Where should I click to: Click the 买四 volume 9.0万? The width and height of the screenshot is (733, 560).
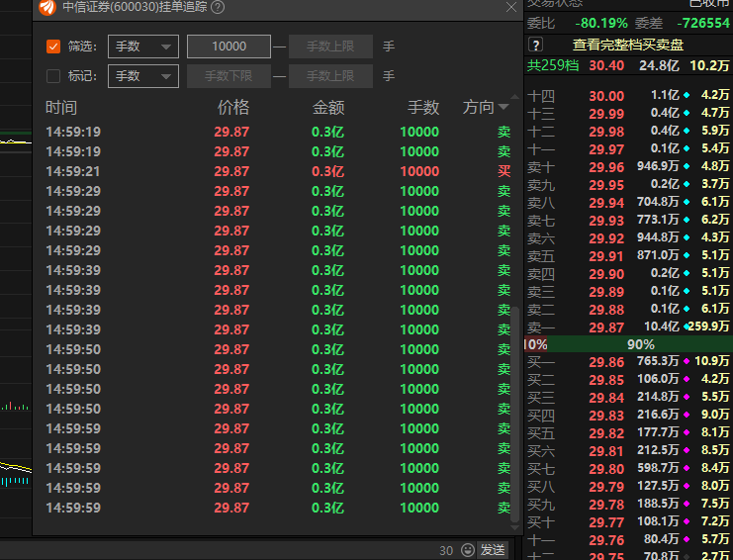click(715, 415)
